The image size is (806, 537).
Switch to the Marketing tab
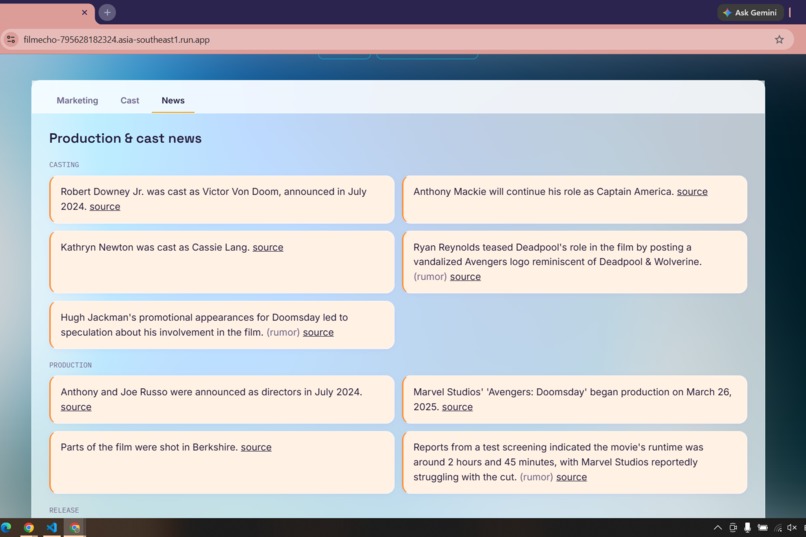tap(77, 100)
